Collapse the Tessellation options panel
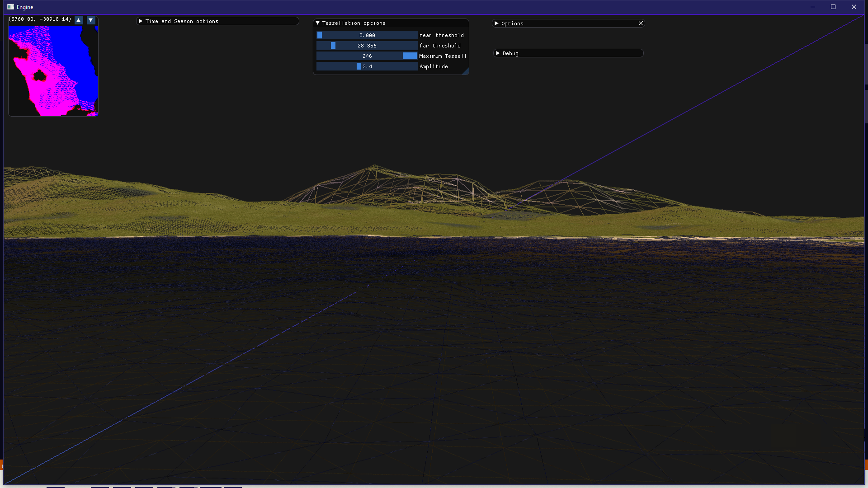 [x=318, y=23]
